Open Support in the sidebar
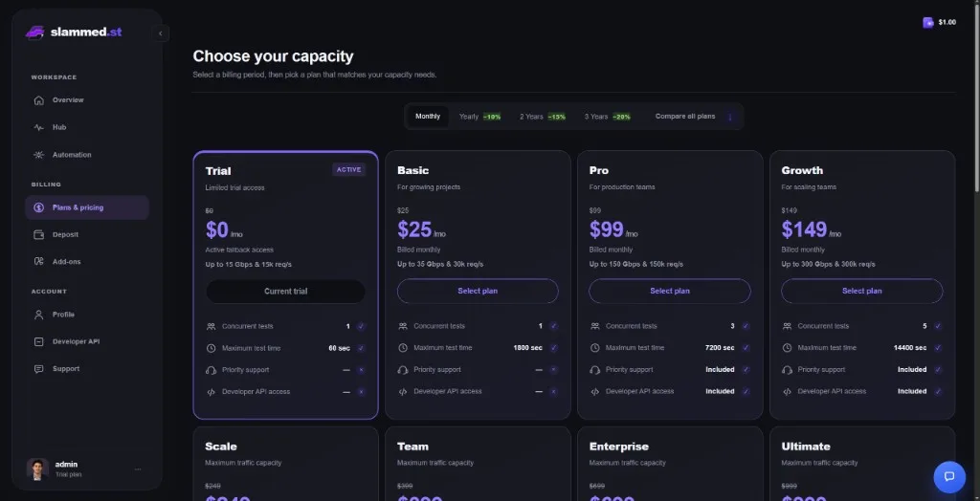The image size is (980, 501). pos(87,369)
